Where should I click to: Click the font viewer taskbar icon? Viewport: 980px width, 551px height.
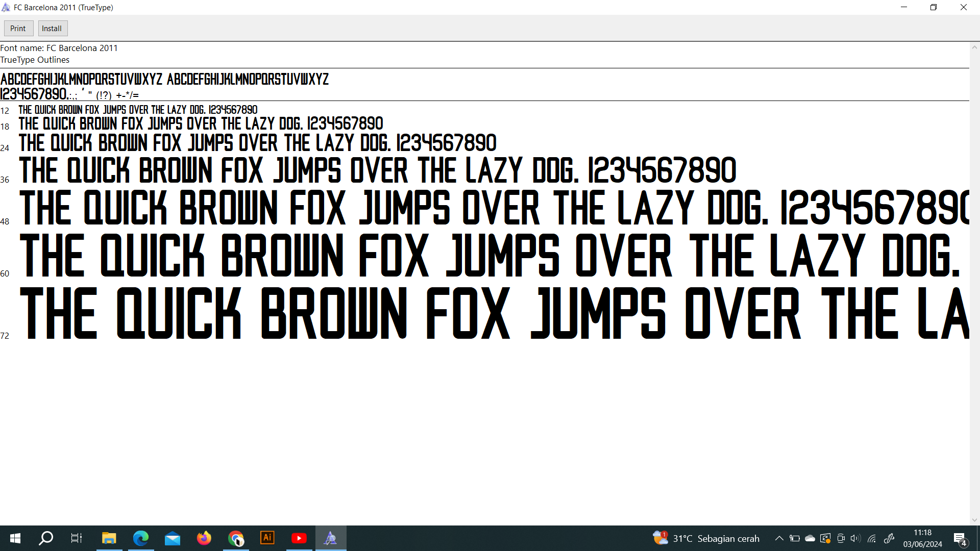coord(331,538)
